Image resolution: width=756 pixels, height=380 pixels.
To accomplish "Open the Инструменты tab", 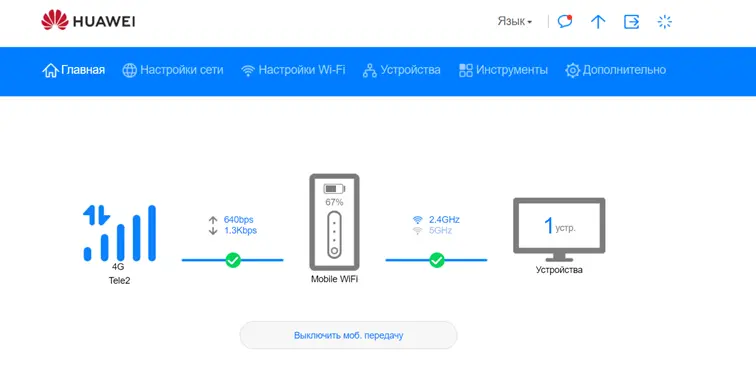I will pyautogui.click(x=503, y=70).
